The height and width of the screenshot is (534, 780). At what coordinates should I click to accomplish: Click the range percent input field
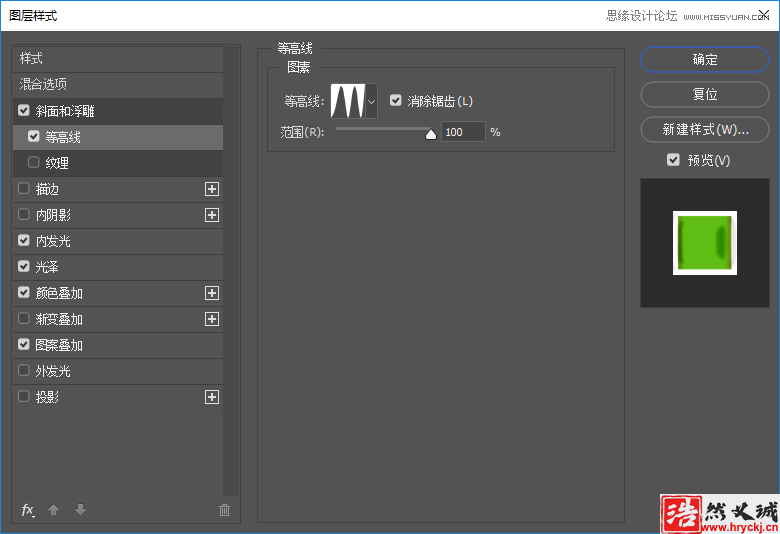(x=463, y=132)
